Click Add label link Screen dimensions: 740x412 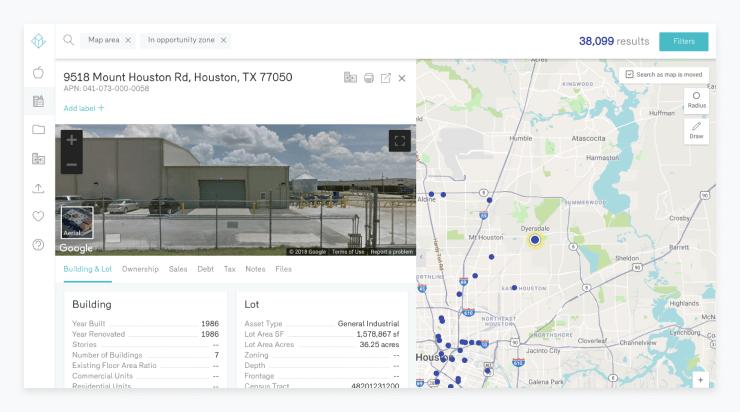tap(84, 108)
